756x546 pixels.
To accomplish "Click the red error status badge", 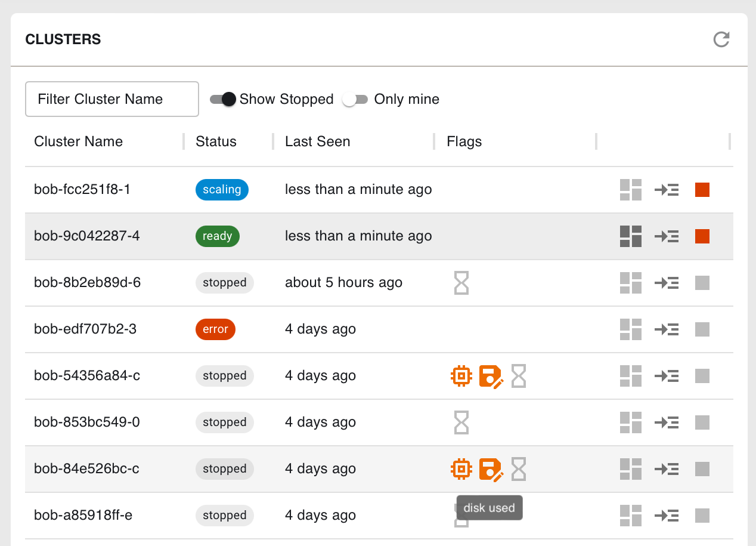I will (215, 329).
